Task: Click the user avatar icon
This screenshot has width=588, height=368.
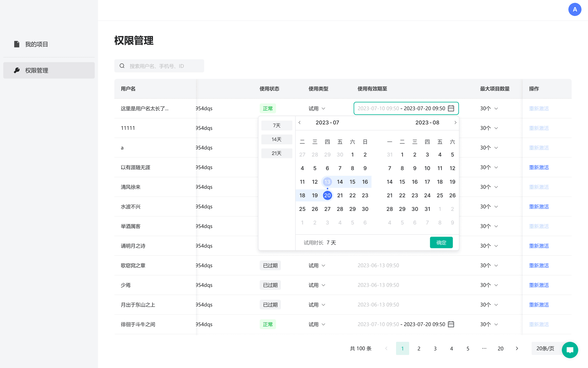Action: pos(575,10)
